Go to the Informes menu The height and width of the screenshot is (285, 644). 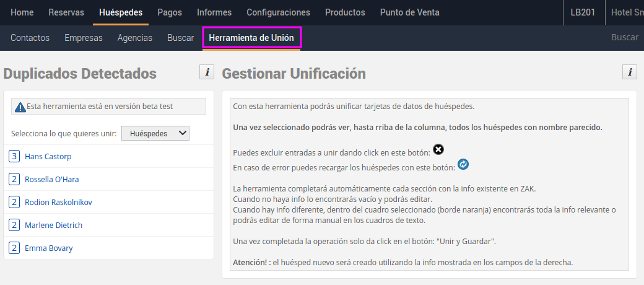pos(214,12)
